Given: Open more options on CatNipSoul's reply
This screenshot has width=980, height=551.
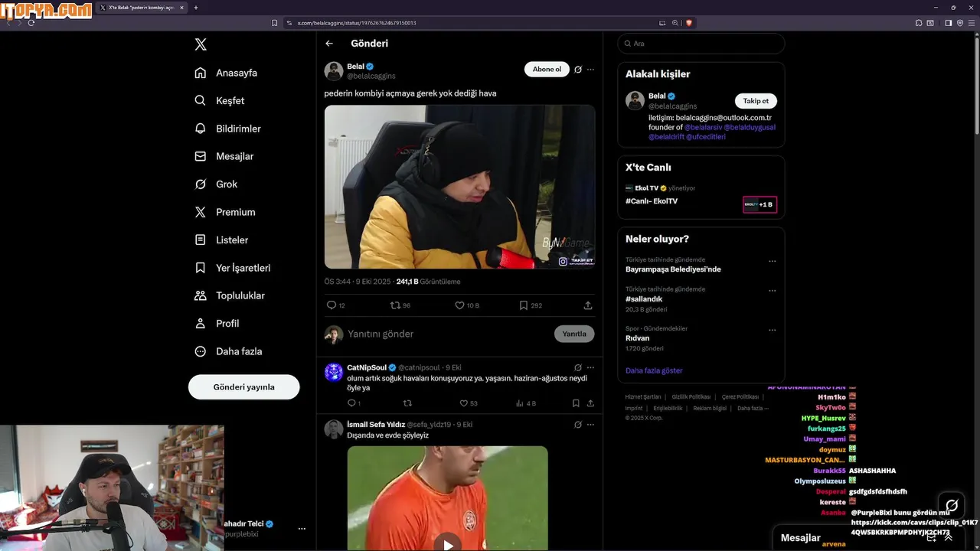Looking at the screenshot, I should (x=590, y=367).
